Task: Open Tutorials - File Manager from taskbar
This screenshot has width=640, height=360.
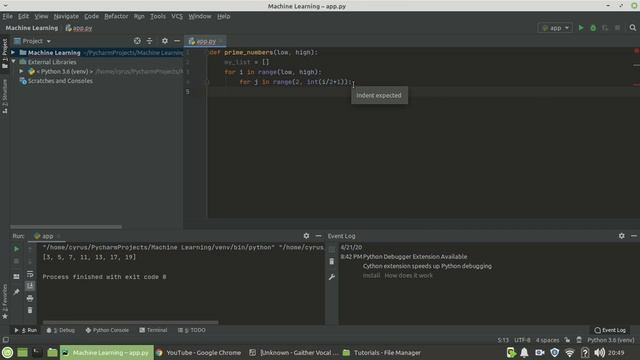Action: click(382, 353)
